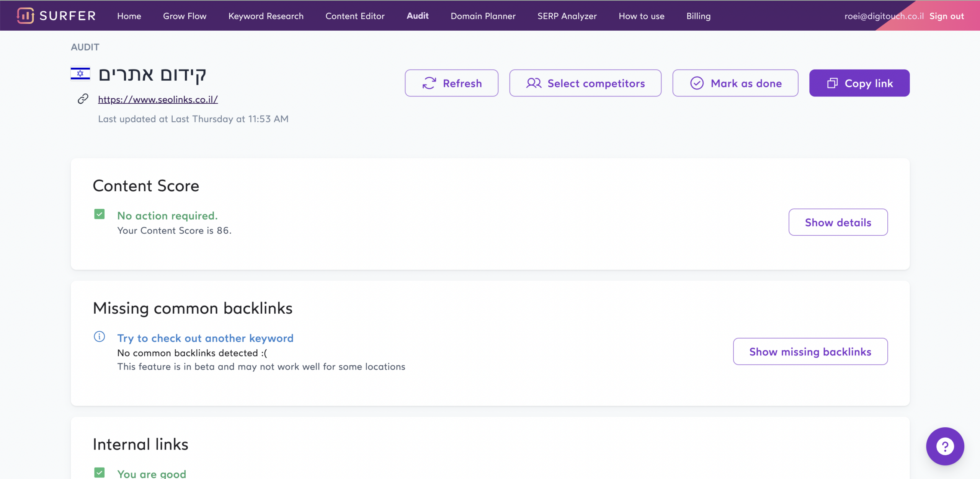Click the Content Score heading
The image size is (980, 479).
click(x=146, y=186)
